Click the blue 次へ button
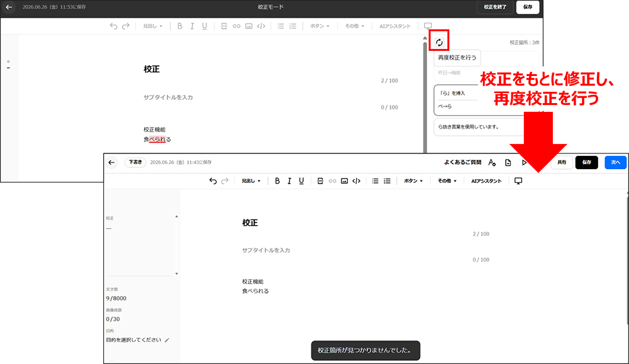 click(x=616, y=162)
